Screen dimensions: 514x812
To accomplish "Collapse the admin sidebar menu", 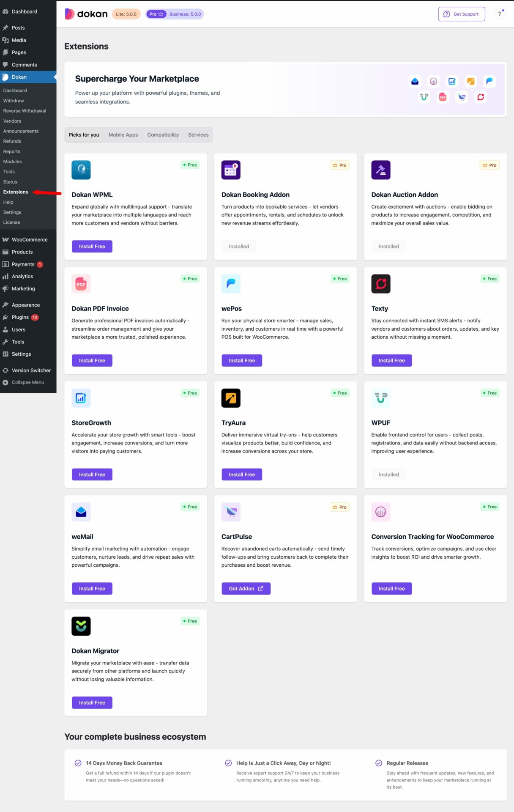I will [x=28, y=382].
